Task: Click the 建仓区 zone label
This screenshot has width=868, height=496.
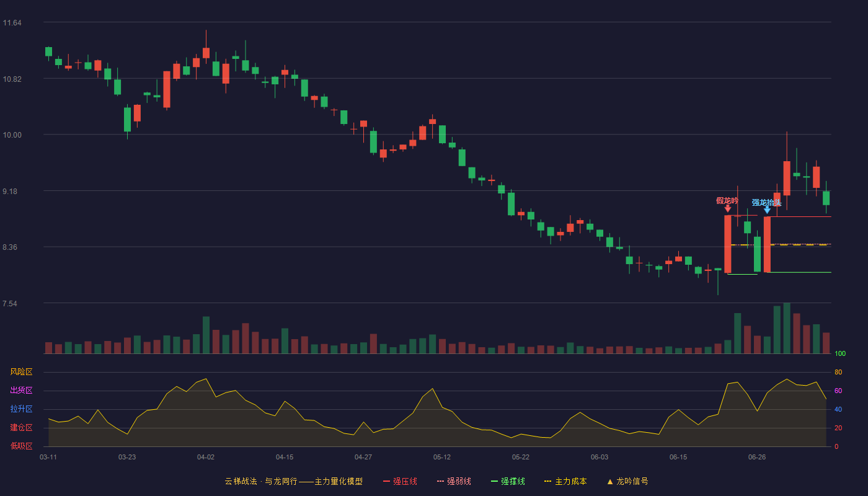Action: coord(21,428)
